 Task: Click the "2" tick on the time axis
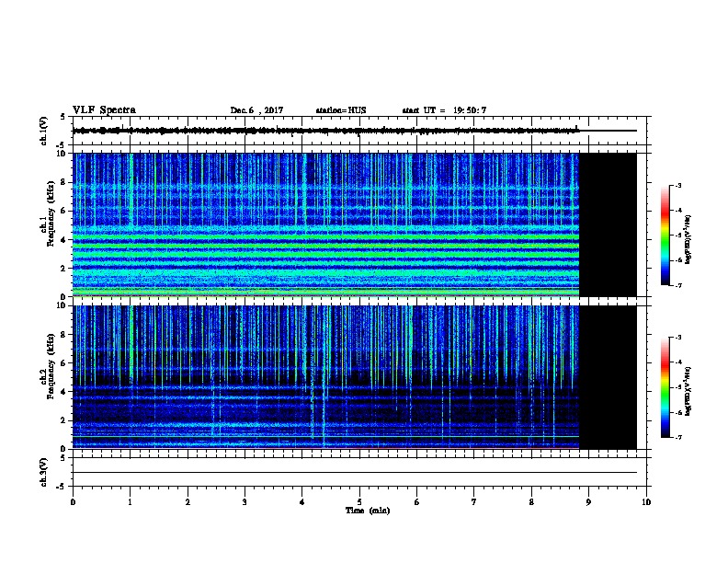[188, 502]
